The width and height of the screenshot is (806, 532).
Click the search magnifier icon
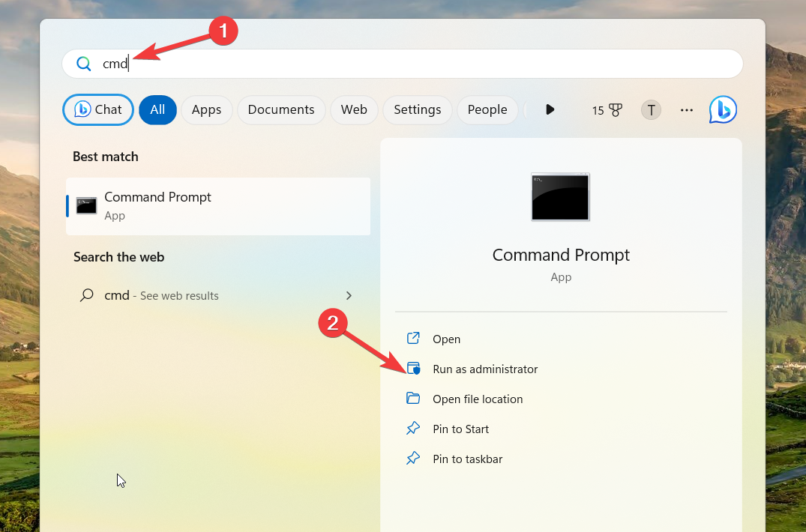tap(83, 64)
